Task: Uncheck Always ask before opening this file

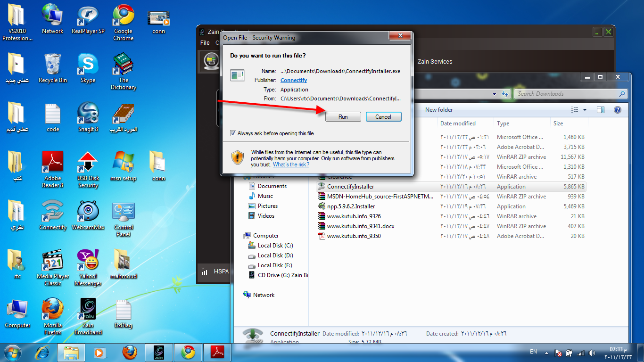Action: (233, 133)
